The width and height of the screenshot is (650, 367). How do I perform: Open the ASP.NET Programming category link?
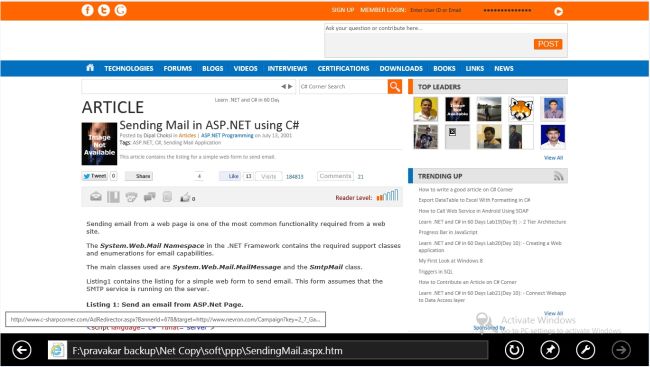point(227,136)
